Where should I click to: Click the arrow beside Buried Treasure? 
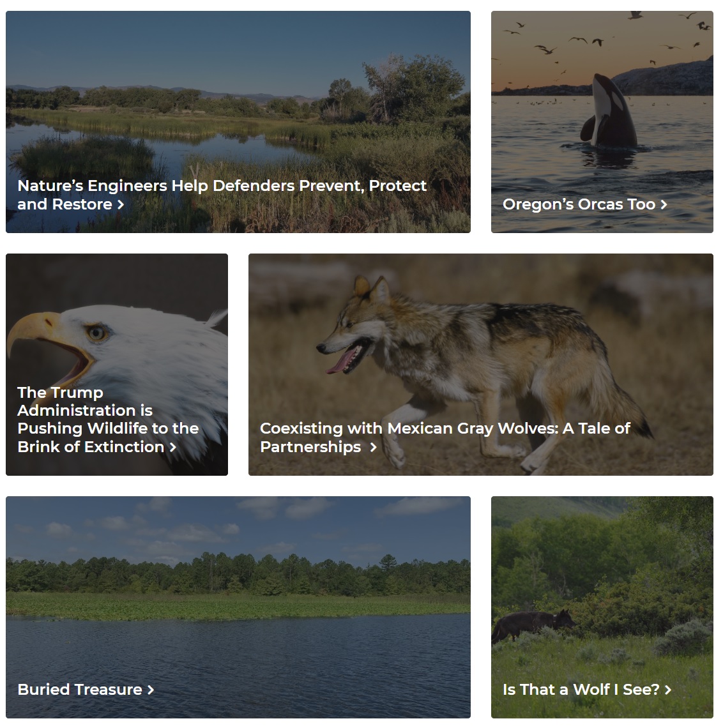coord(151,690)
